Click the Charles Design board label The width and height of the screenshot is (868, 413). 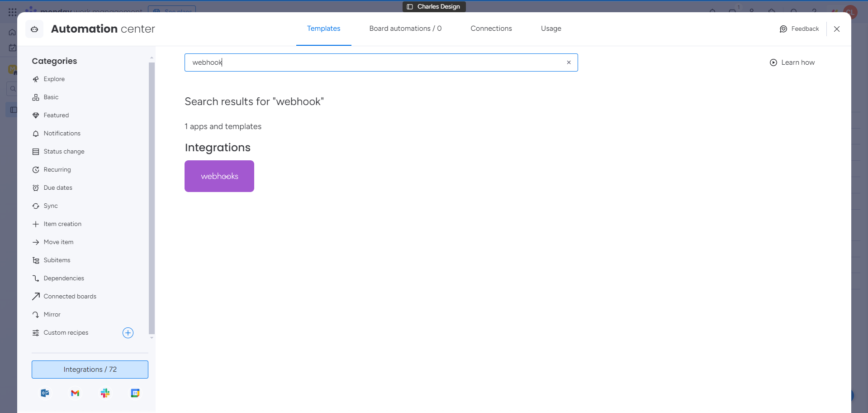coord(434,6)
